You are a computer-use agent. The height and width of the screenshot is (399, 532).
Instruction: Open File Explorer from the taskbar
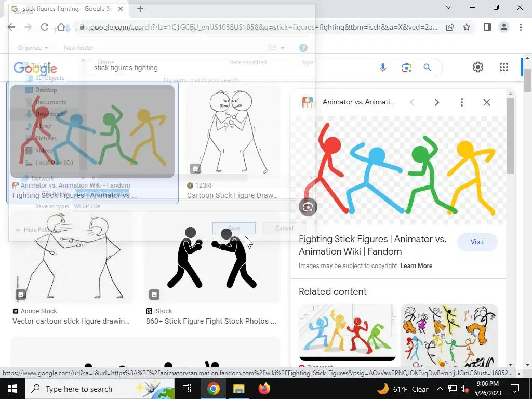(238, 389)
